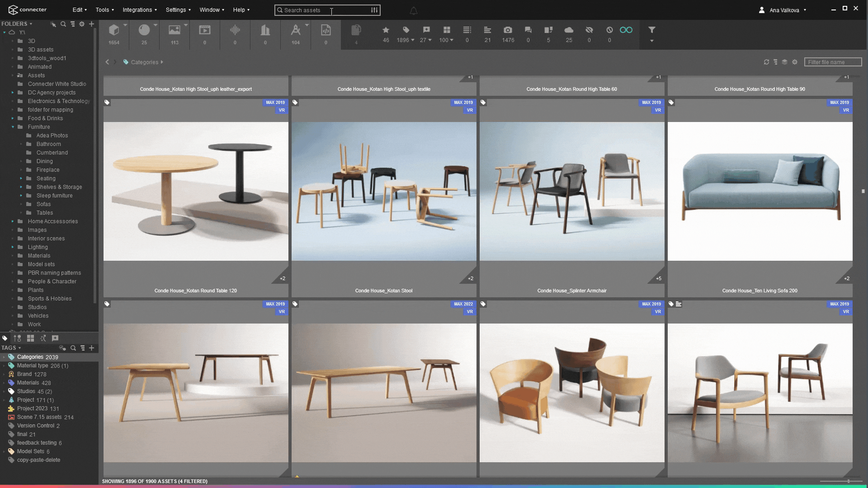
Task: Toggle the linked infinity filter
Action: pyautogui.click(x=626, y=30)
